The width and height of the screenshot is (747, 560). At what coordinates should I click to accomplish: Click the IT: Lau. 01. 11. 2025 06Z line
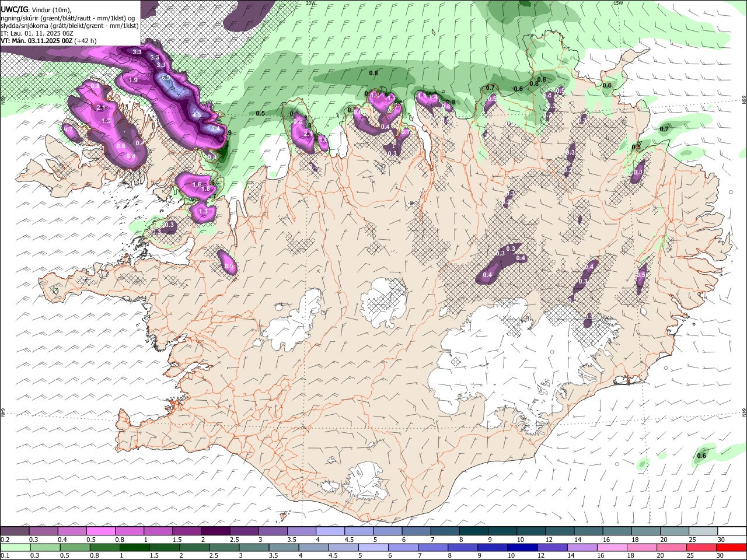37,33
